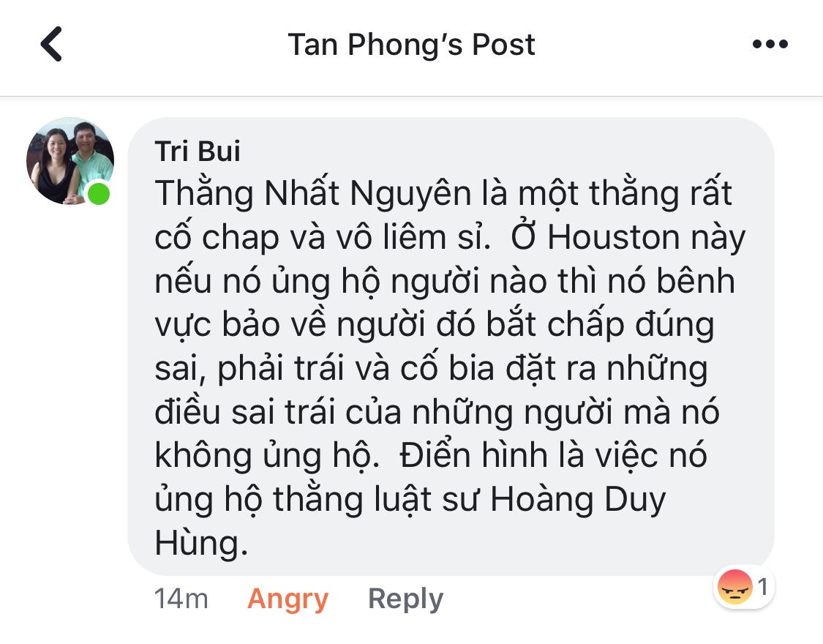This screenshot has height=644, width=823.
Task: Click the words Nhất Nguyên in the comment
Action: tap(368, 193)
